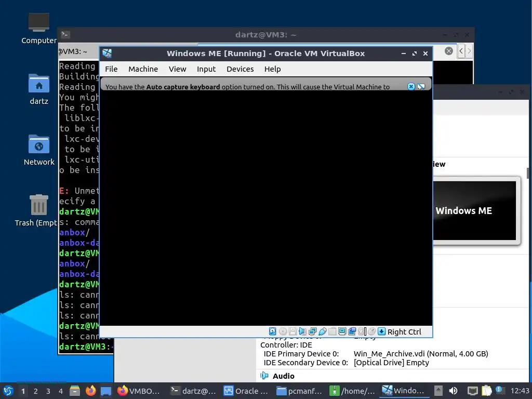Switch to workspace 3
532x399 pixels.
coord(48,391)
